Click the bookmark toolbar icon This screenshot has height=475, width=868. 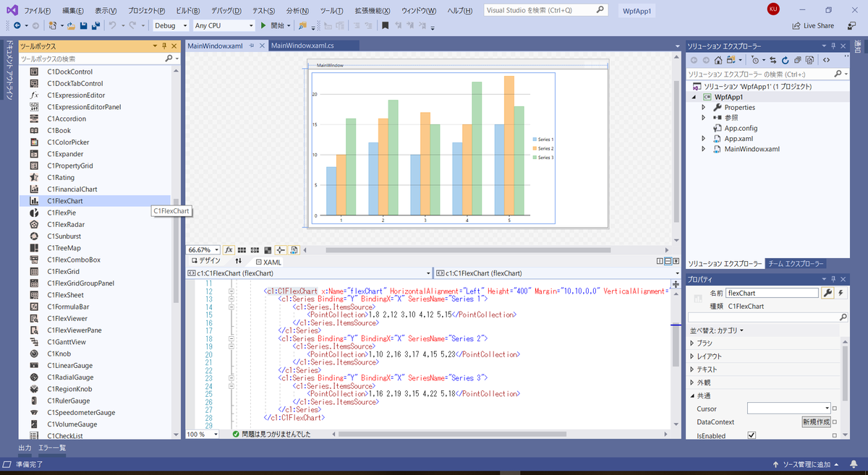coord(386,25)
